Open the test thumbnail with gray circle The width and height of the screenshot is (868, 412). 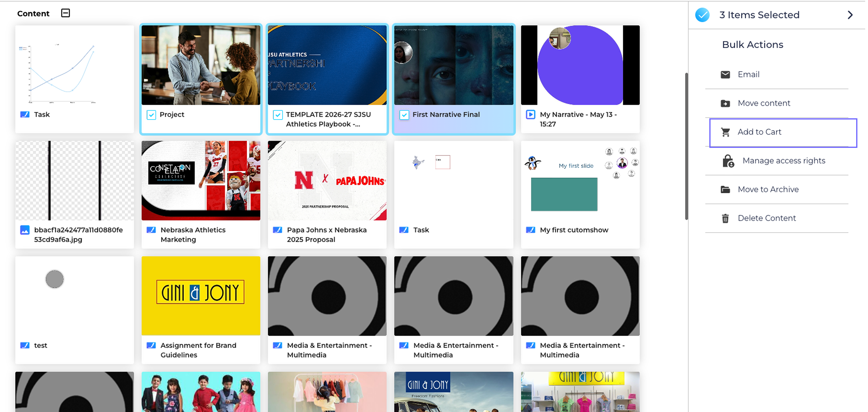(x=74, y=296)
